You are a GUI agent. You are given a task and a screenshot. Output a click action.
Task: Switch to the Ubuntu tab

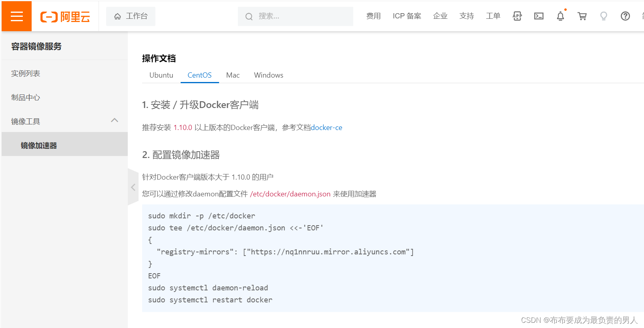click(161, 75)
